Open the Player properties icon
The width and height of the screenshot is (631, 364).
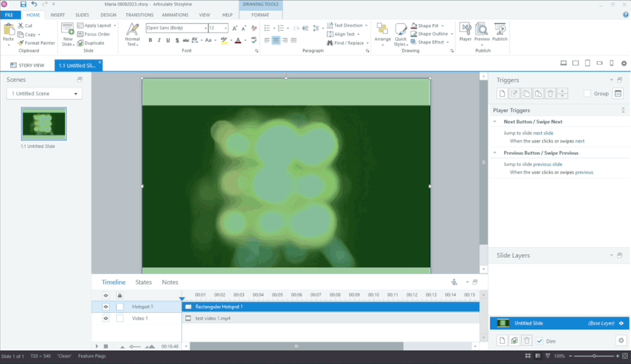point(465,32)
